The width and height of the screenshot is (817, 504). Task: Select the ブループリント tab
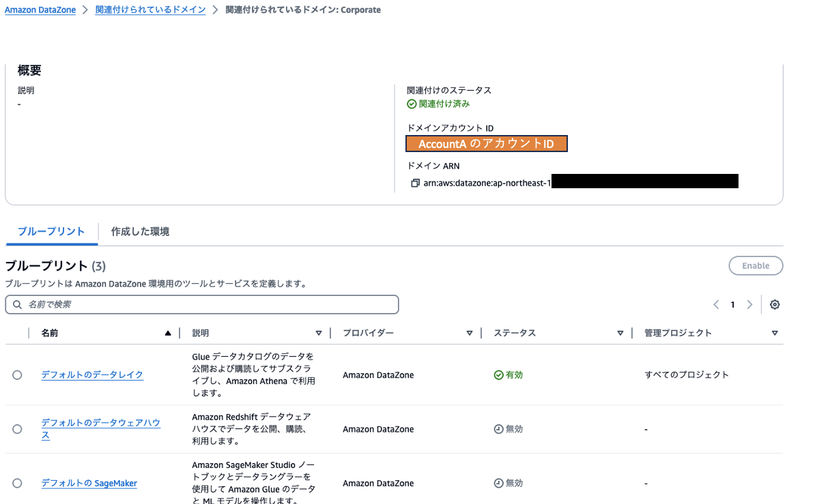tap(51, 231)
